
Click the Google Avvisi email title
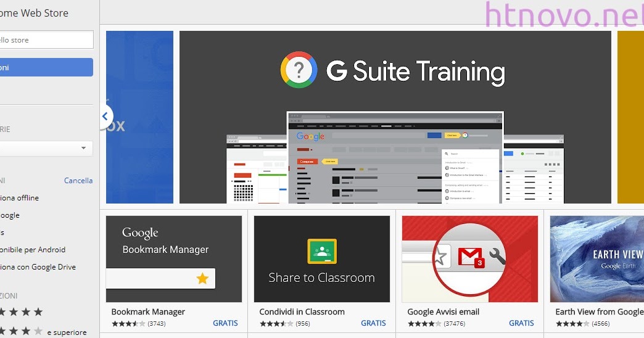[x=443, y=311]
